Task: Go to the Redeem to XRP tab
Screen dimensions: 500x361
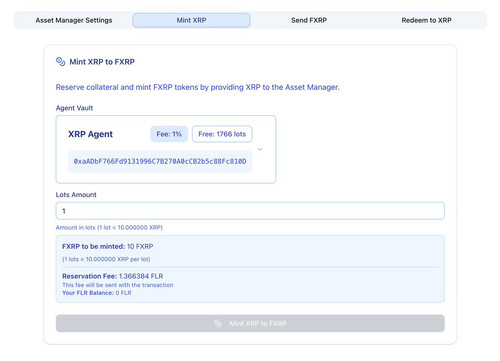Action: point(426,20)
